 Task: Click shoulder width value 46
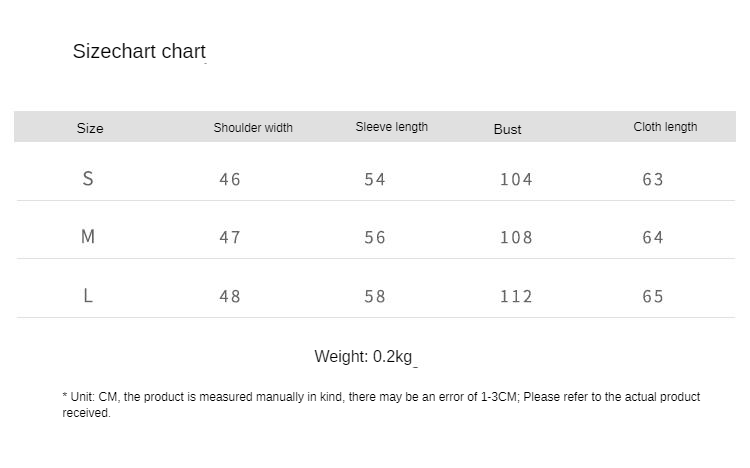[230, 180]
